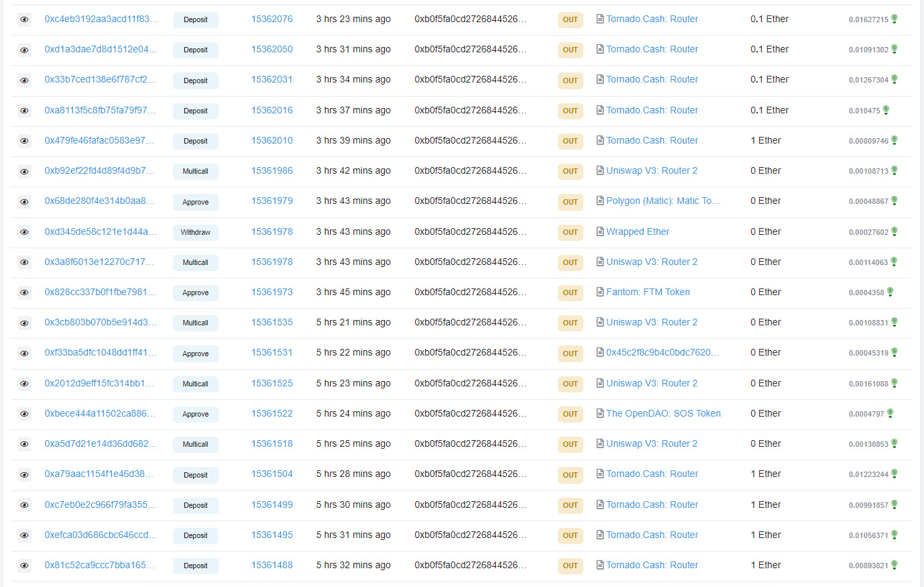Click the OUT tag in block 15361495 row

coord(570,535)
